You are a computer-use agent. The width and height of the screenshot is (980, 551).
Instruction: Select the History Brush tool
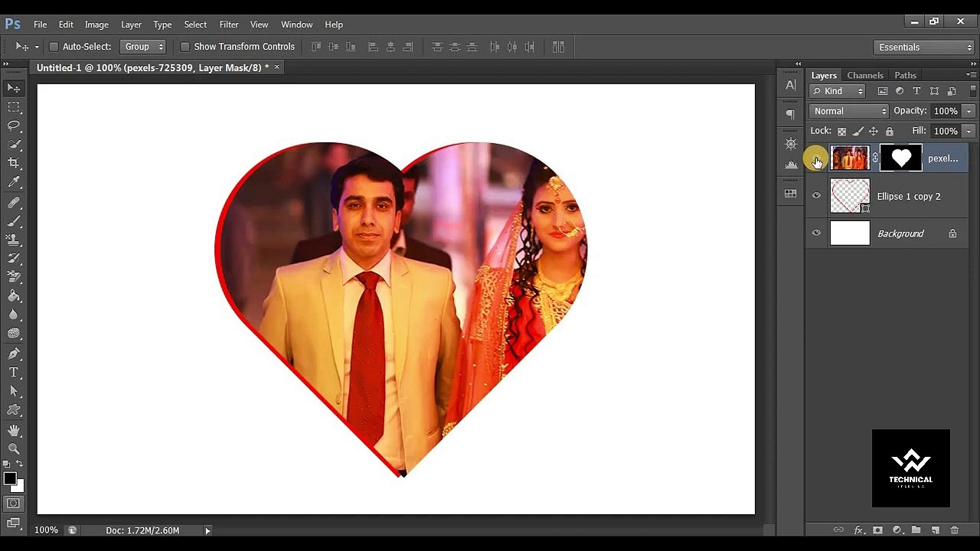14,259
